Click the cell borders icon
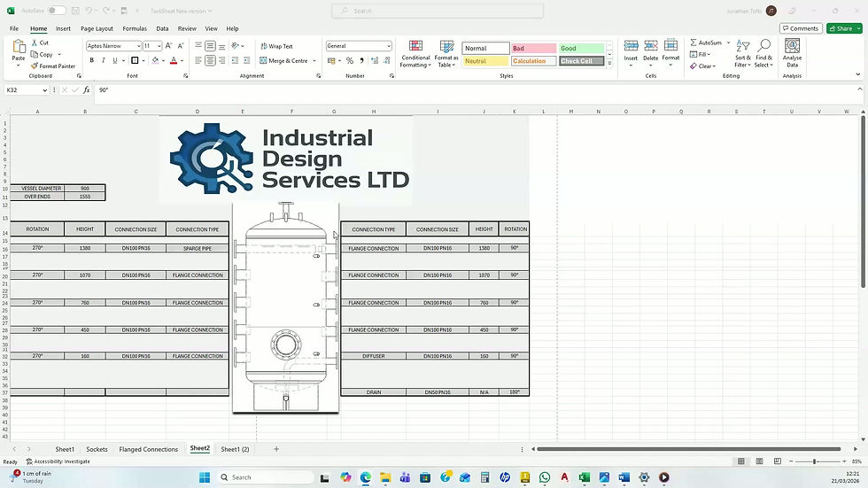This screenshot has width=868, height=488. pyautogui.click(x=135, y=60)
